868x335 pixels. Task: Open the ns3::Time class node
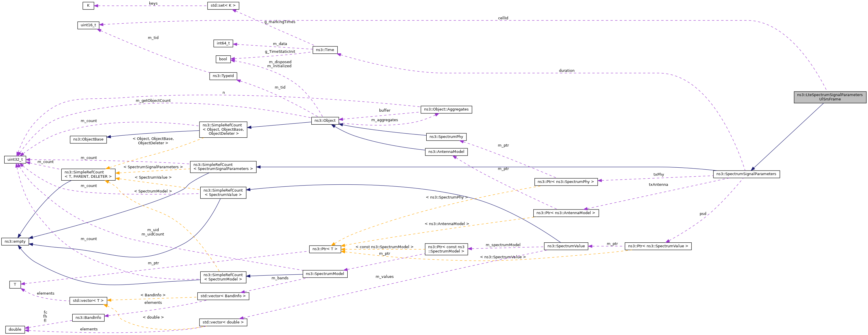tap(325, 50)
